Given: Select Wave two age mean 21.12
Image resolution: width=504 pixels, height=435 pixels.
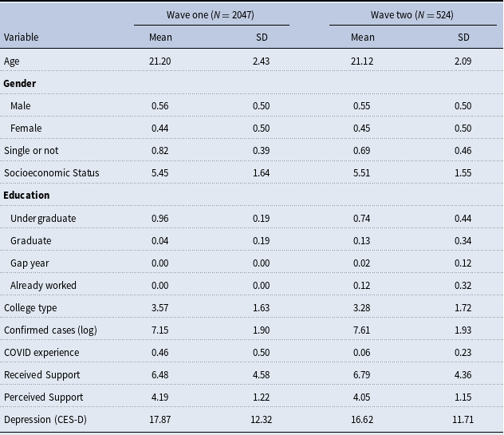Looking at the screenshot, I should click(362, 61).
